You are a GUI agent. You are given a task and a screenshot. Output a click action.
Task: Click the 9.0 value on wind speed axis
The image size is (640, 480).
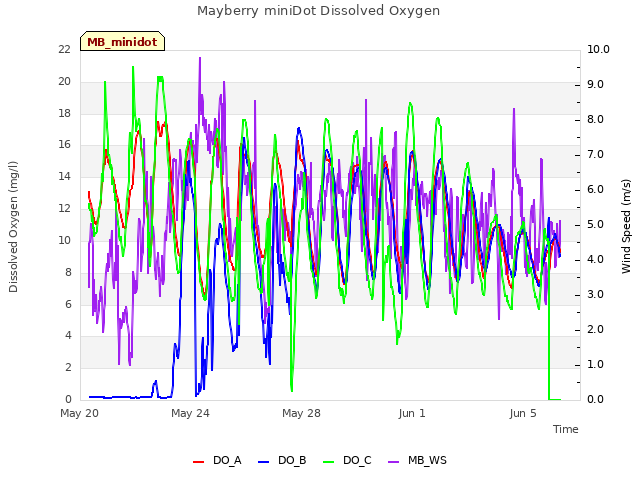point(595,84)
